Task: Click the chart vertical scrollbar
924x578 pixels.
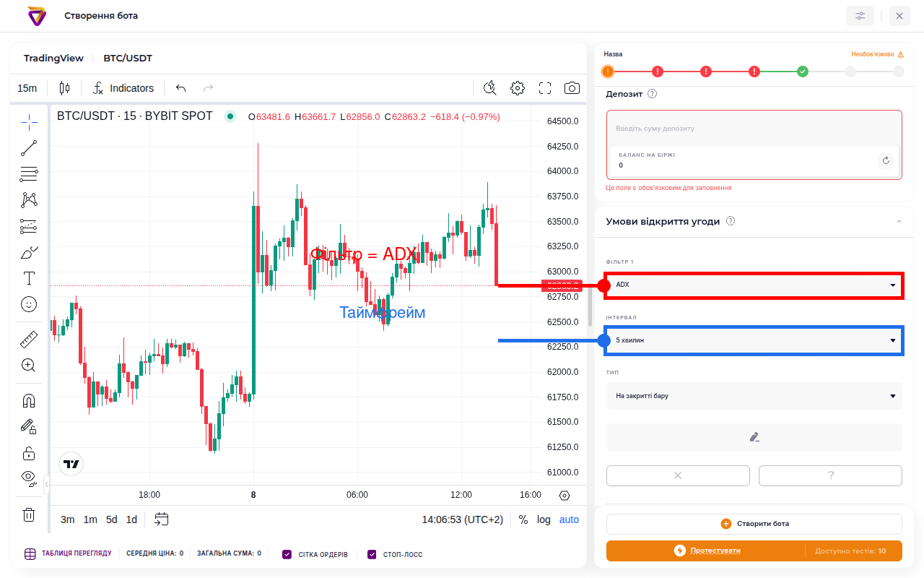Action: tap(590, 306)
